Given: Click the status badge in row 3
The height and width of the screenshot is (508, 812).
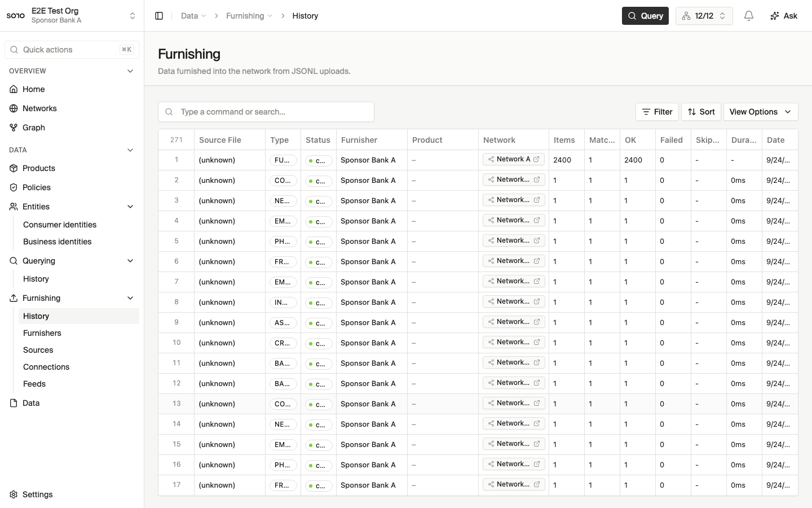Looking at the screenshot, I should click(319, 201).
